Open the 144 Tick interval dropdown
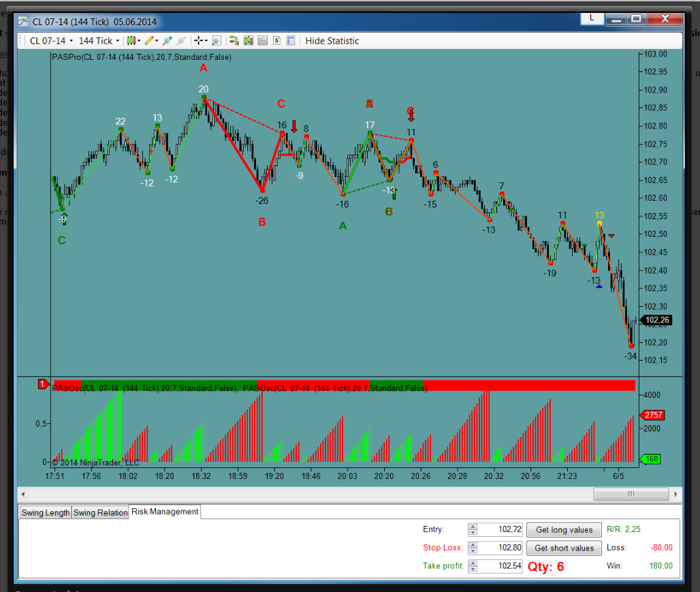This screenshot has height=592, width=700. point(99,41)
